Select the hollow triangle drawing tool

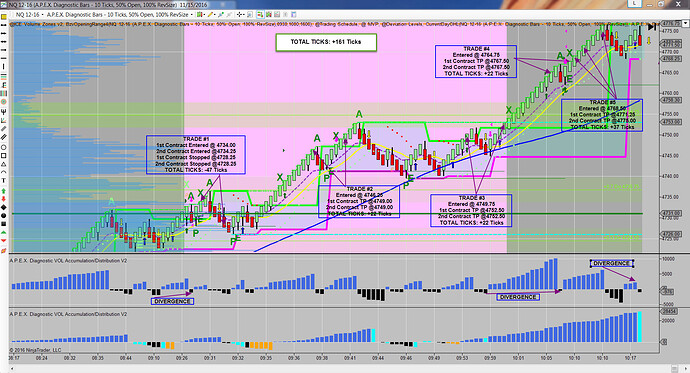point(4,164)
